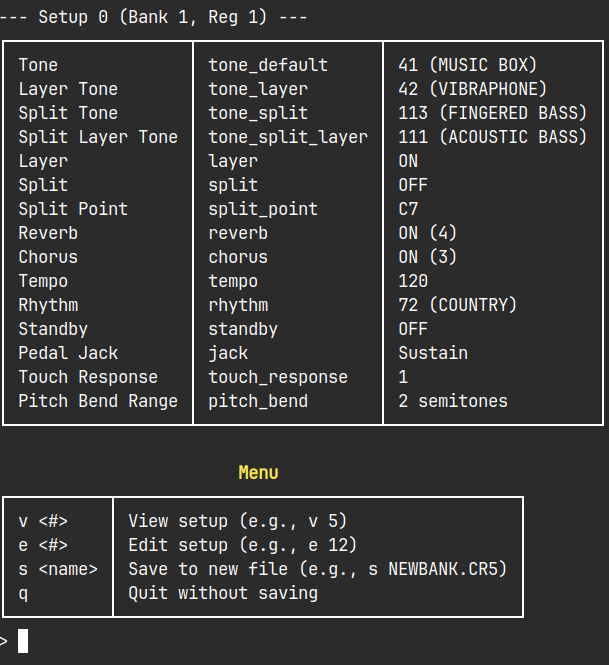This screenshot has width=609, height=665.
Task: Click the "72 (COUNTRY)" rhythm value
Action: (458, 305)
